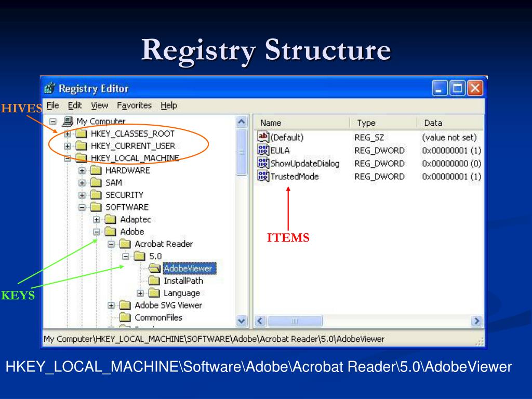Image resolution: width=532 pixels, height=399 pixels.
Task: Click the 5.0 folder icon
Action: (139, 256)
